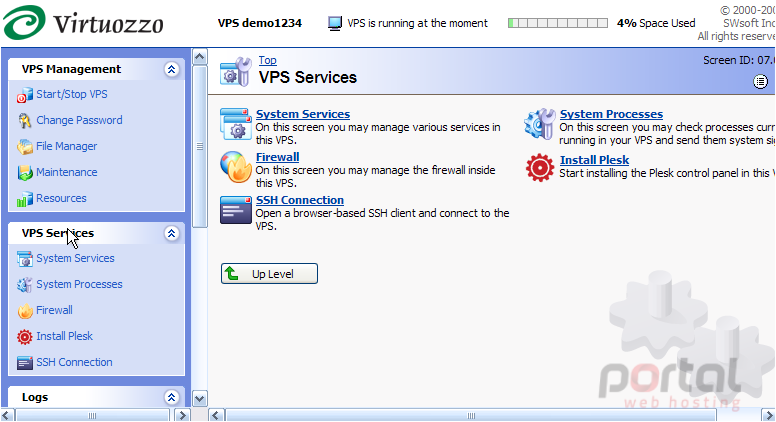The height and width of the screenshot is (422, 776).
Task: Click the SSH Connection sidebar icon
Action: click(24, 363)
